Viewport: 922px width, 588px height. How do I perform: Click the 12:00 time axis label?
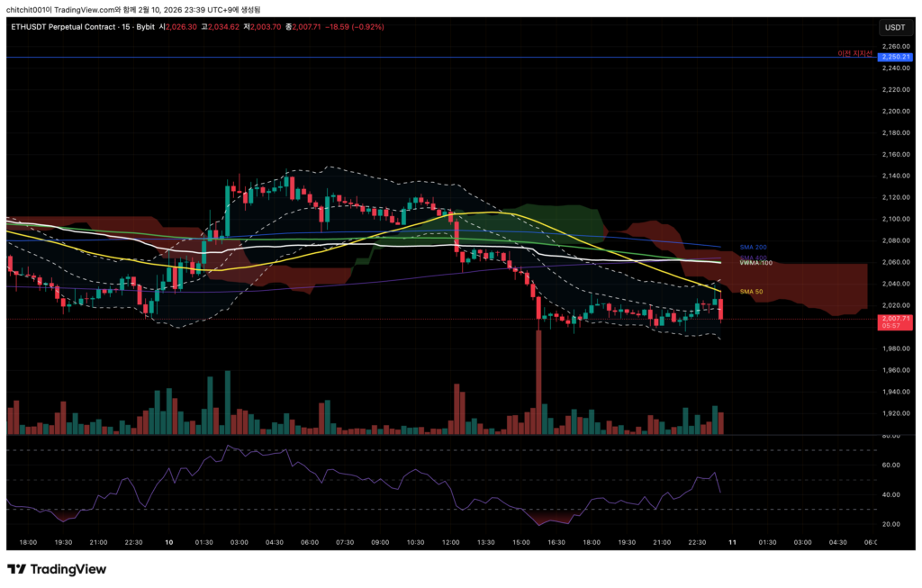click(x=451, y=543)
